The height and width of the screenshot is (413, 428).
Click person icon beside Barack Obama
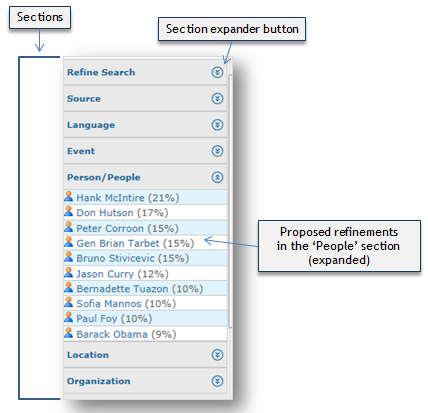coord(68,333)
